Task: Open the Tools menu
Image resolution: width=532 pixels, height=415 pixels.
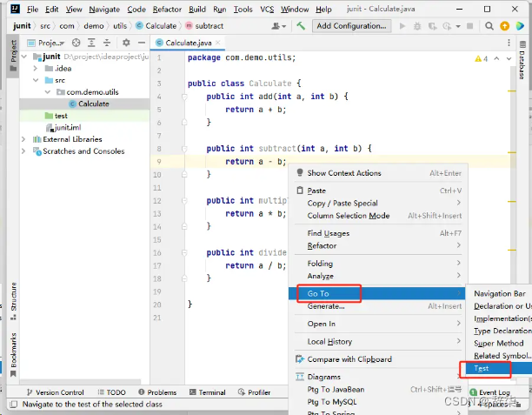Action: (243, 10)
